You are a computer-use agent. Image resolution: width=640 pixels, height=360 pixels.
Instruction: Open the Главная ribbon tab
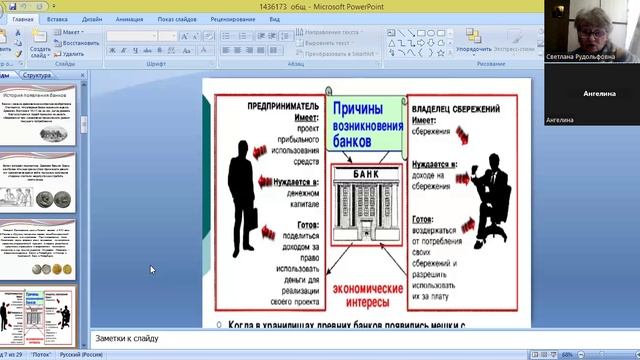23,19
